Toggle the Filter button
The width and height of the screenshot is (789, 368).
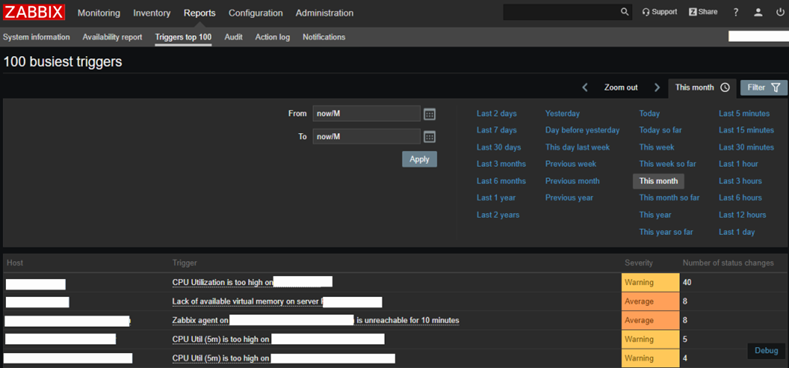763,88
